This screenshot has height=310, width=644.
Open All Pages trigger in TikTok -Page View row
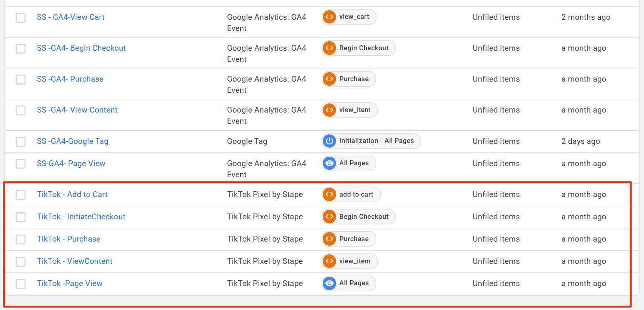click(349, 283)
